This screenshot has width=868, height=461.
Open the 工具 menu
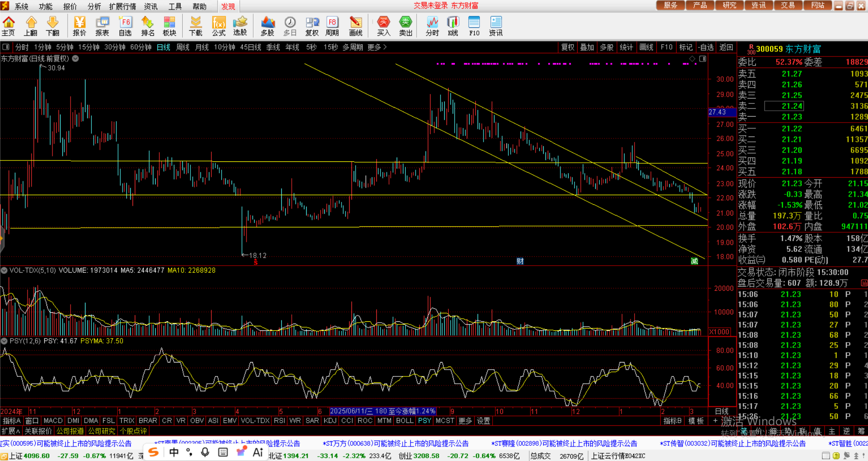(x=175, y=6)
